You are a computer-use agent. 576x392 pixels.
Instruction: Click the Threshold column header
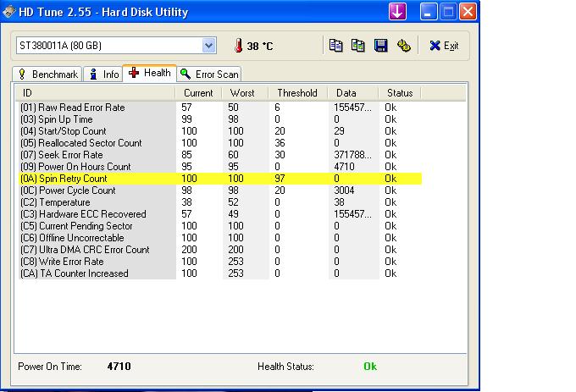297,93
